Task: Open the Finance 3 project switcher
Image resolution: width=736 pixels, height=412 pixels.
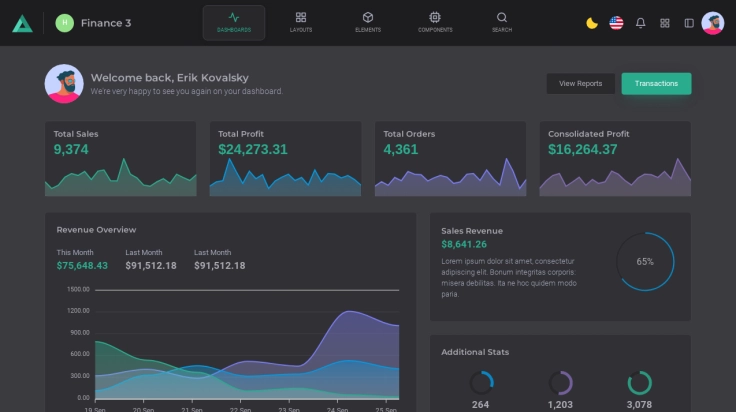Action: point(94,23)
